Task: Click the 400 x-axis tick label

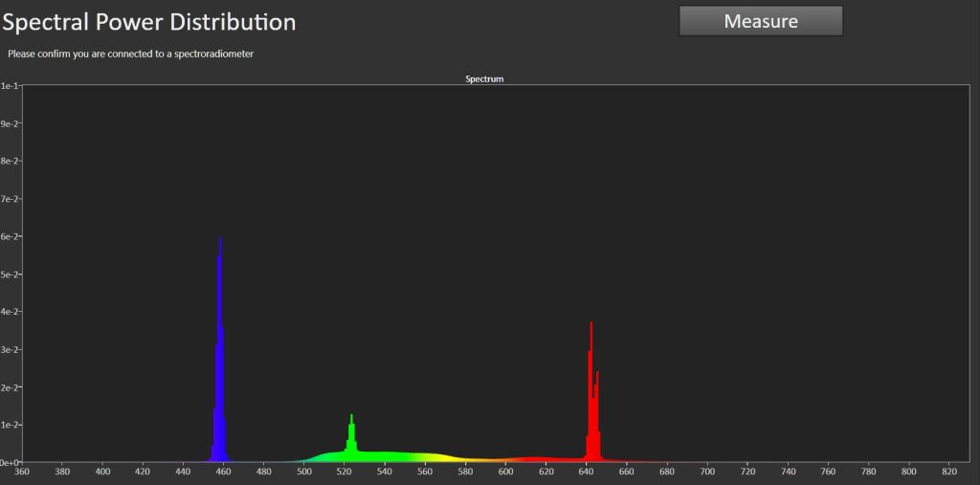Action: coord(102,472)
